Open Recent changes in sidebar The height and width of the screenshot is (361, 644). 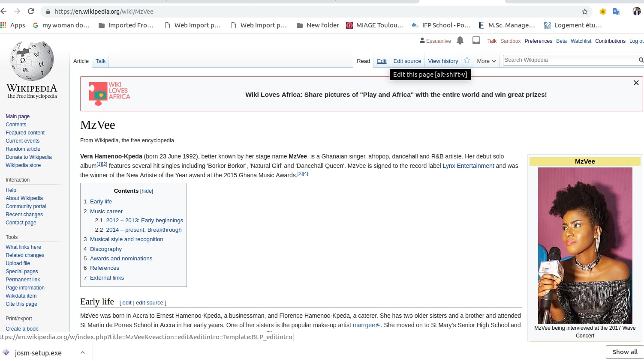(x=24, y=215)
